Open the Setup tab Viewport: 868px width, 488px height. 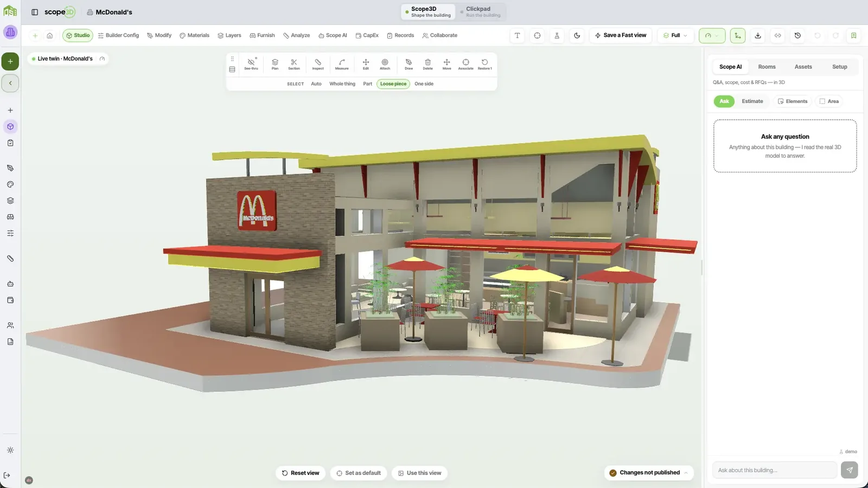pos(839,67)
